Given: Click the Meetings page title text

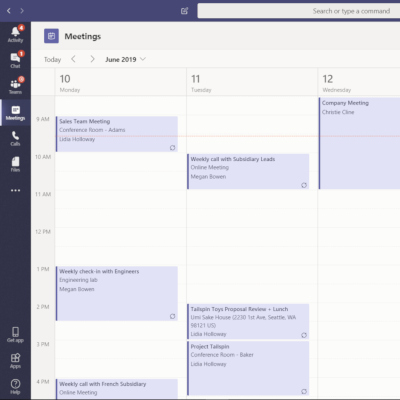Looking at the screenshot, I should [x=83, y=36].
